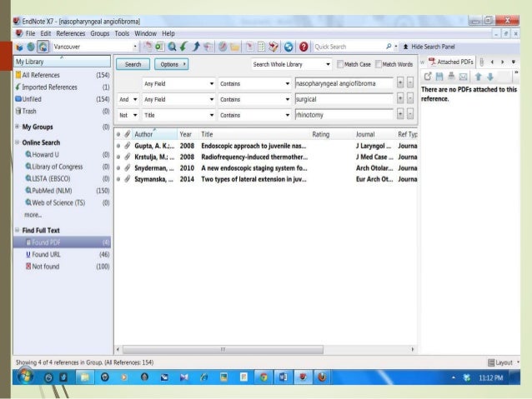Collapse the Find Full Text section
Screen dimensions: 532x399
coord(17,230)
